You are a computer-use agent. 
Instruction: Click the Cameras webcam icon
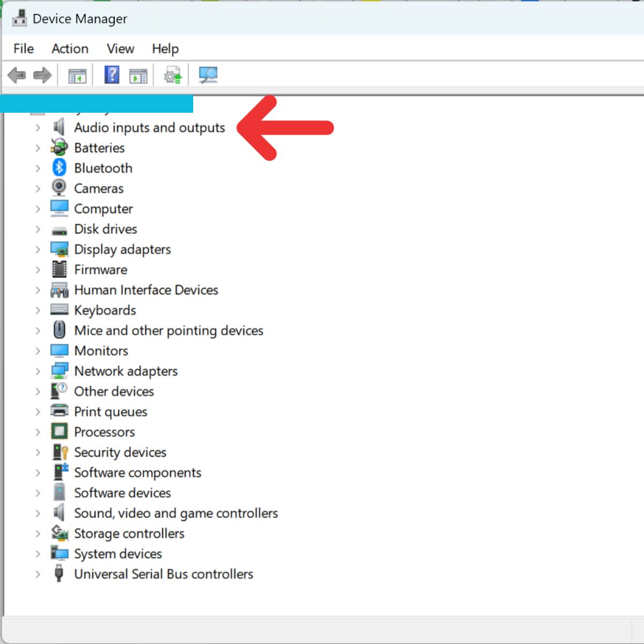pos(59,188)
